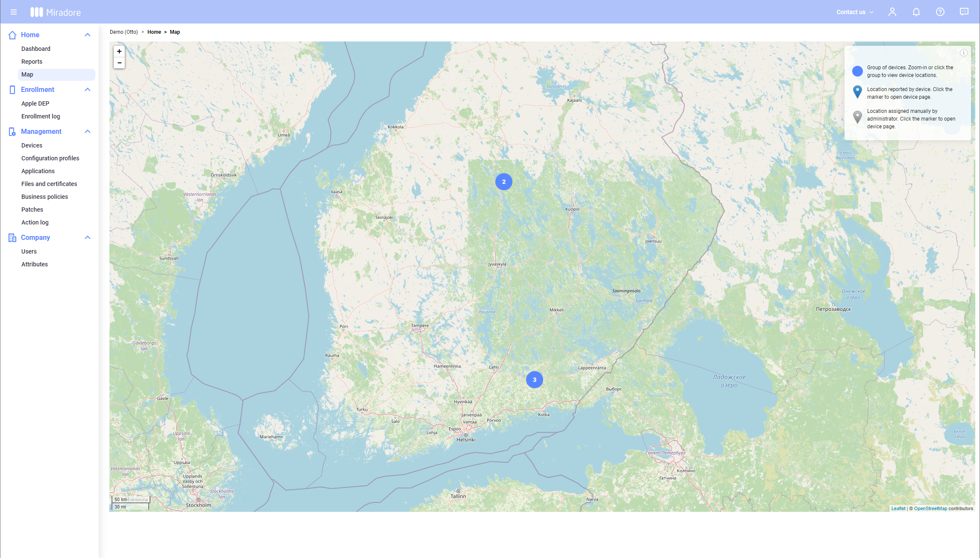Viewport: 980px width, 558px height.
Task: Click the hamburger menu icon
Action: click(x=13, y=12)
